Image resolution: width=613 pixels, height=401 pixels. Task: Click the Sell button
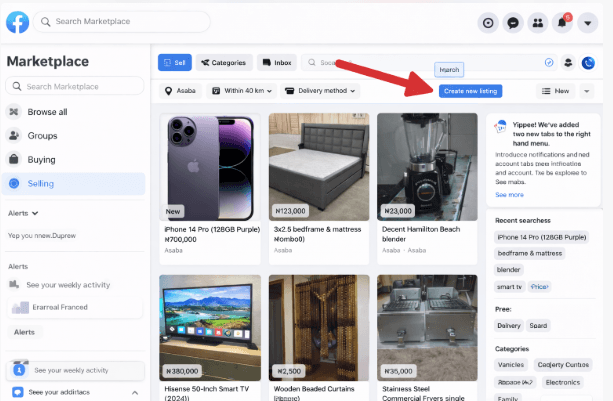pyautogui.click(x=175, y=63)
